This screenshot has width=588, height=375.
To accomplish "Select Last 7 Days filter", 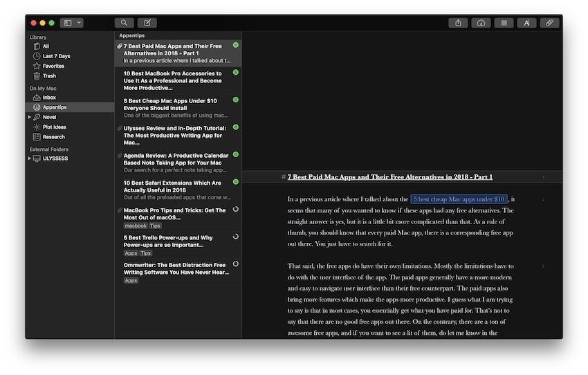I will coord(56,56).
